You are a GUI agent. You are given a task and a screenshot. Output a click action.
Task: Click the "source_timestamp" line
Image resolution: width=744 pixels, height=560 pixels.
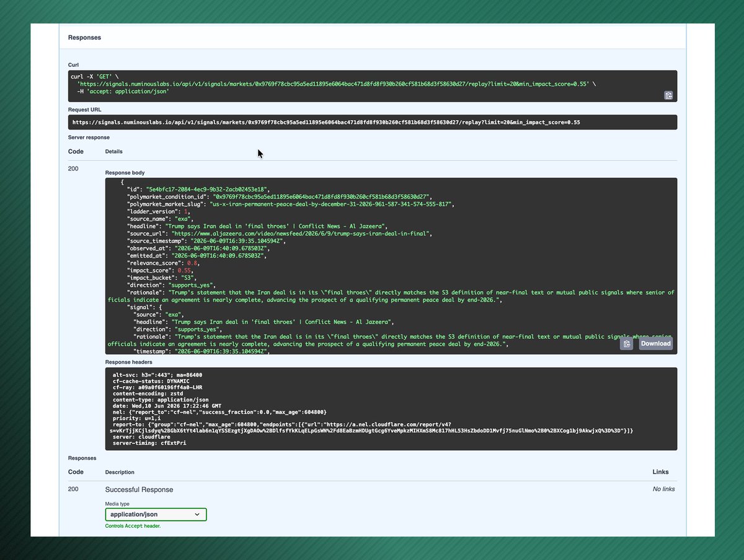(206, 241)
